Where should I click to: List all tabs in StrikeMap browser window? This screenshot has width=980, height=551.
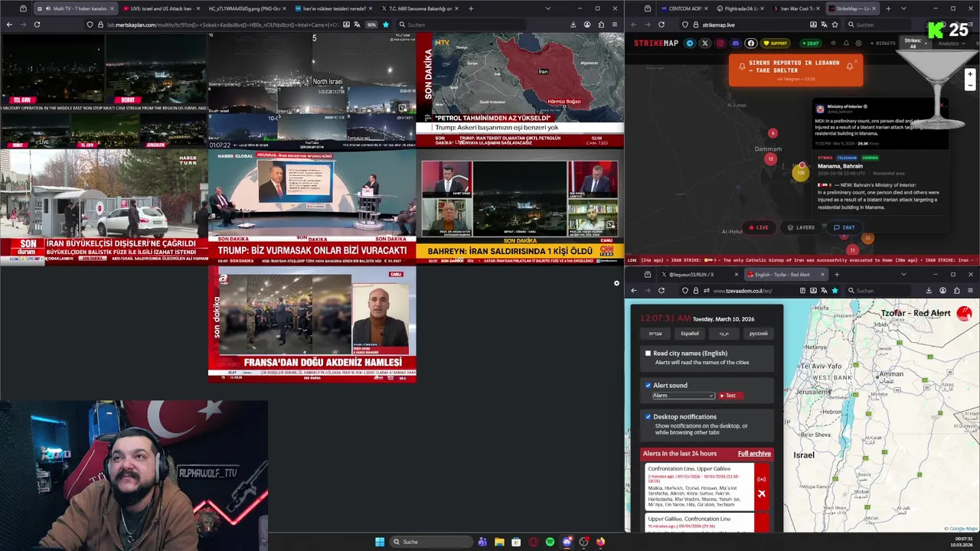pyautogui.click(x=903, y=8)
